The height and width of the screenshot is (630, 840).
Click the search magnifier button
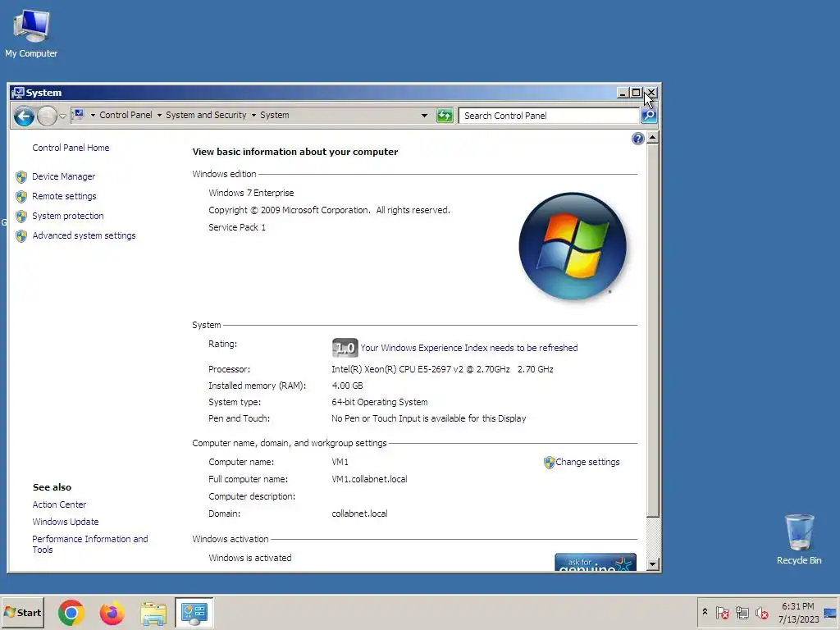click(649, 115)
